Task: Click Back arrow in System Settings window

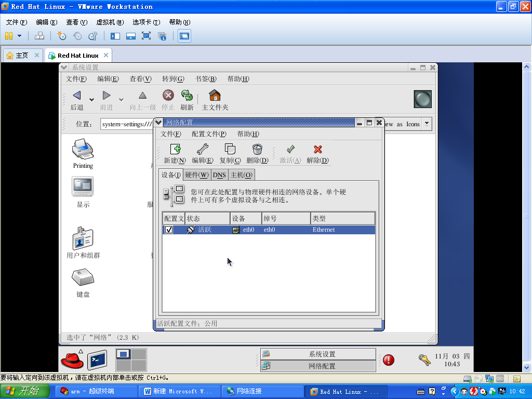Action: 77,96
